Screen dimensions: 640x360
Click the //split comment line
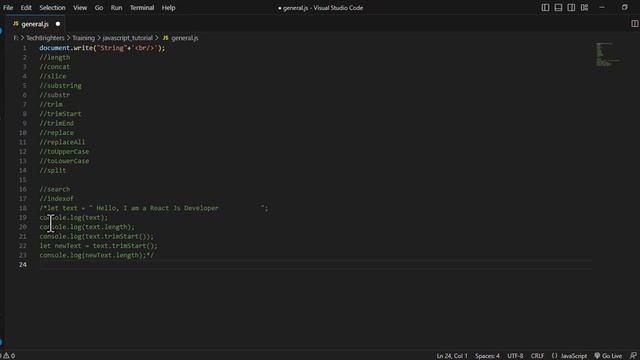(x=53, y=171)
